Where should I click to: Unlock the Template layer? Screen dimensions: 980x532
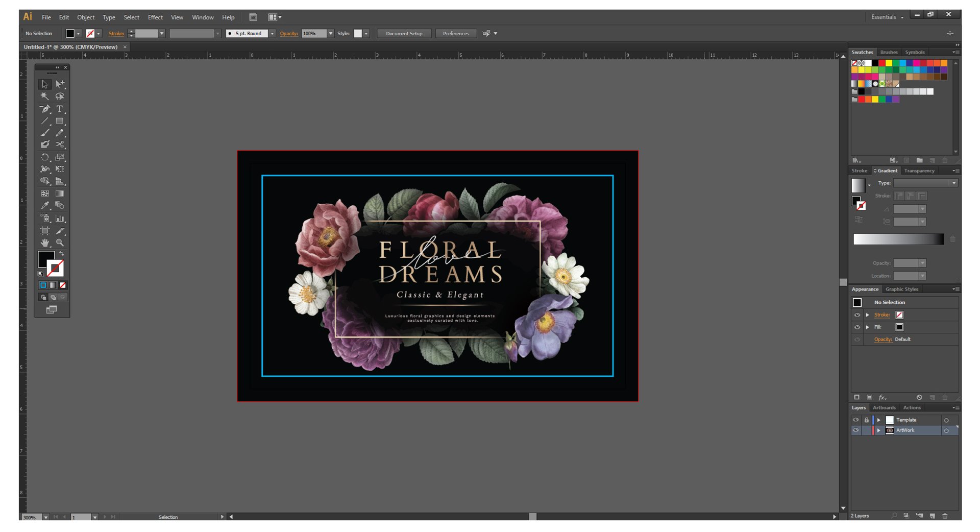[x=866, y=420]
